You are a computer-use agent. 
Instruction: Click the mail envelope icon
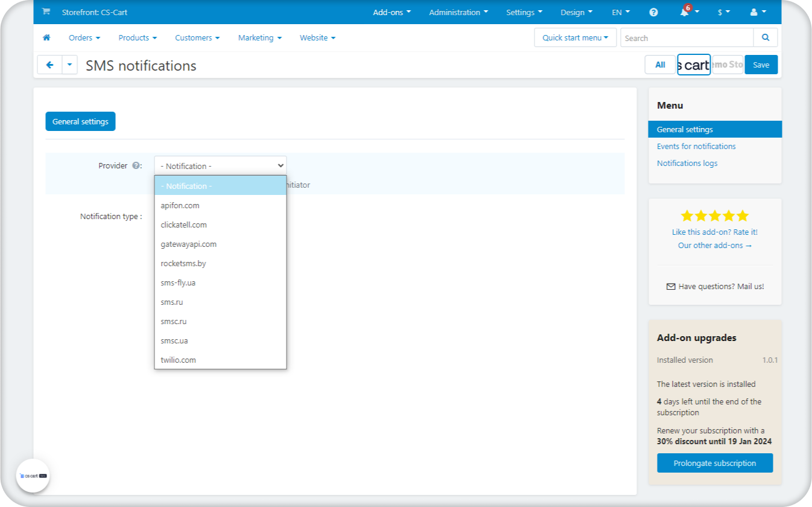click(670, 287)
